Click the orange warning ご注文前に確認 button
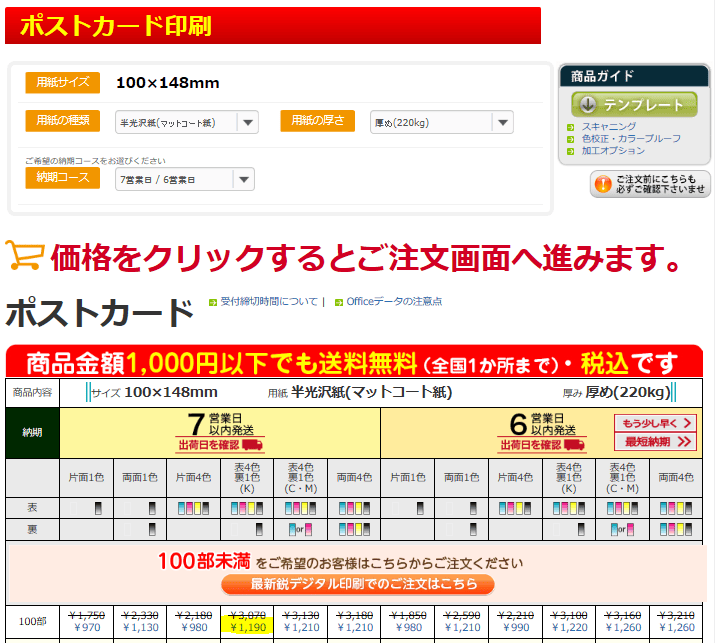 tap(650, 184)
